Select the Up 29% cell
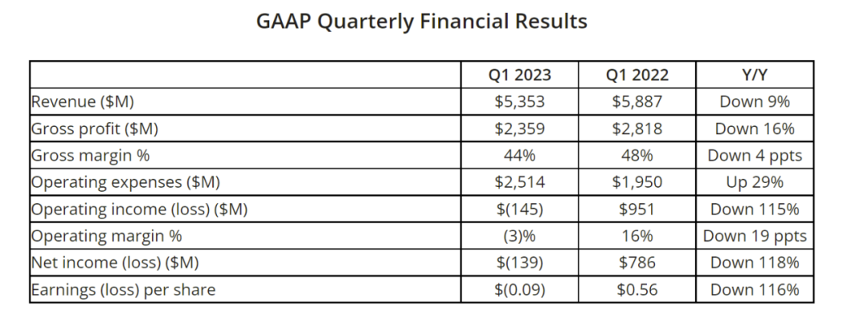Image resolution: width=868 pixels, height=326 pixels. (755, 182)
